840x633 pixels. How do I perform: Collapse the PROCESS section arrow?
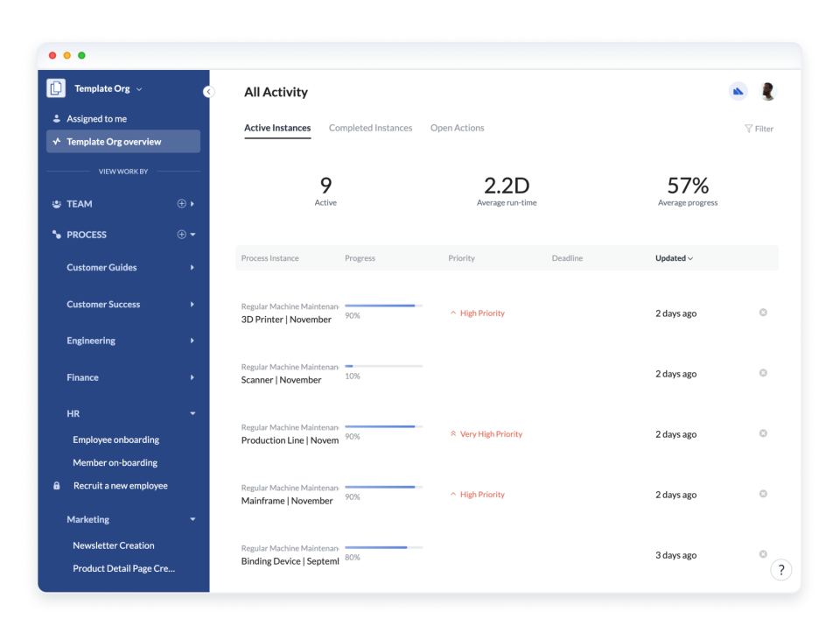[192, 235]
